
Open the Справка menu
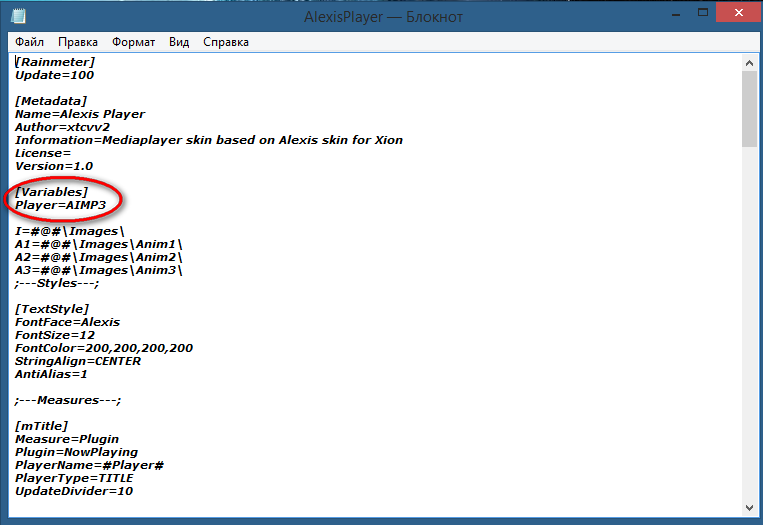[x=226, y=42]
